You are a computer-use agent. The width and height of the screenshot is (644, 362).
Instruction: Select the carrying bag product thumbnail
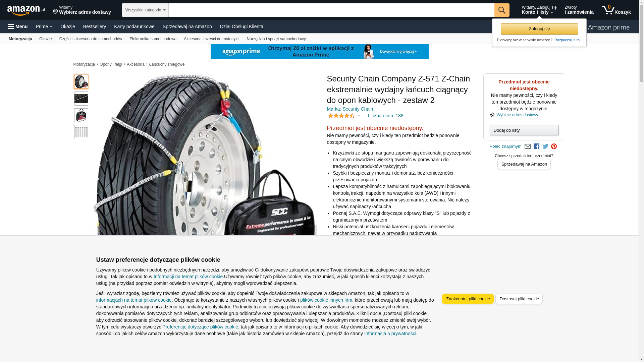[81, 115]
